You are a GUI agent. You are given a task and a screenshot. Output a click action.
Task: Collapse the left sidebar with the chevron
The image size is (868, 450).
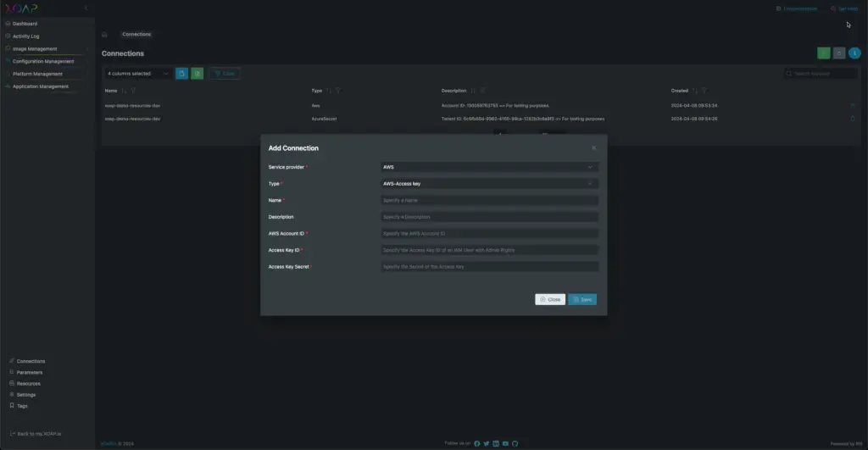pyautogui.click(x=86, y=8)
